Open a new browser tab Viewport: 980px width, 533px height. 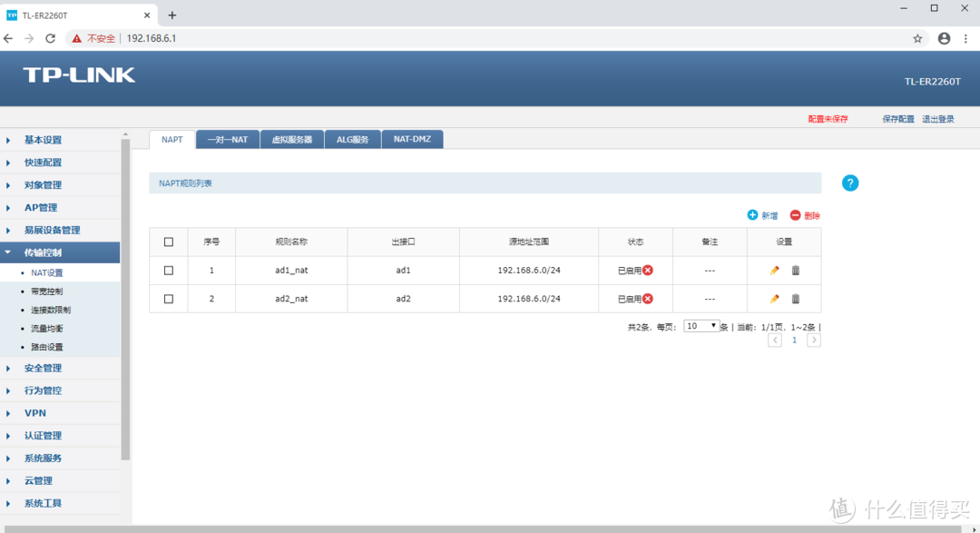tap(172, 15)
